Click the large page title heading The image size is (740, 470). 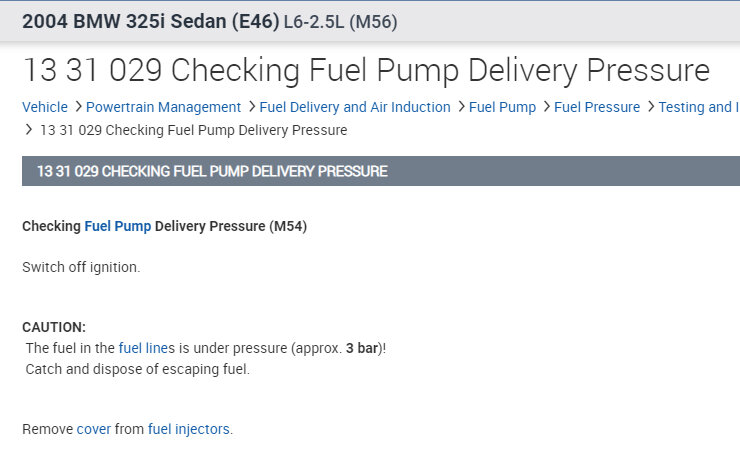tap(366, 71)
